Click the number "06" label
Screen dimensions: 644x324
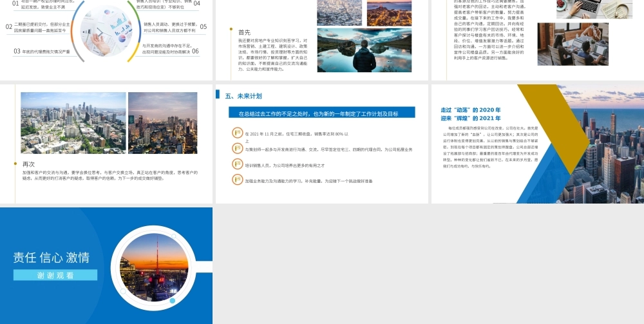tap(195, 52)
